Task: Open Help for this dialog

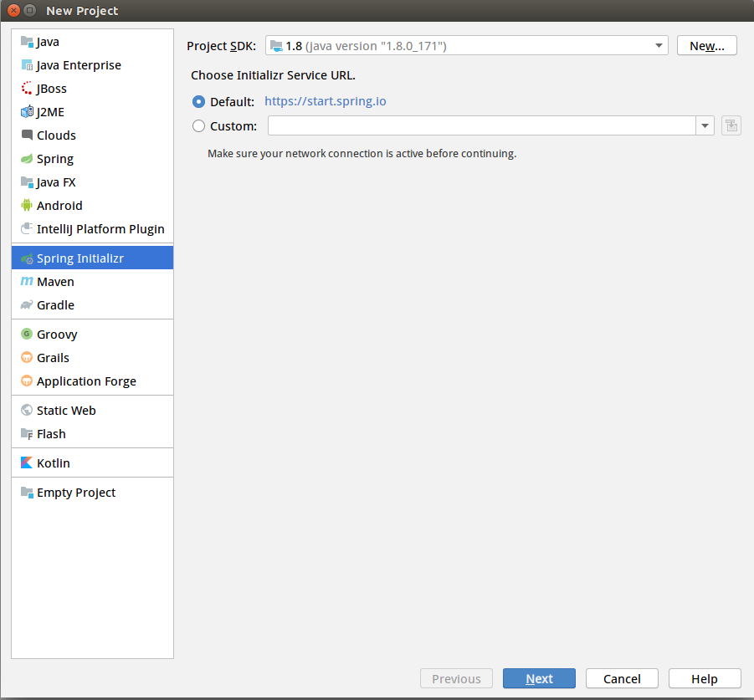Action: pos(705,678)
